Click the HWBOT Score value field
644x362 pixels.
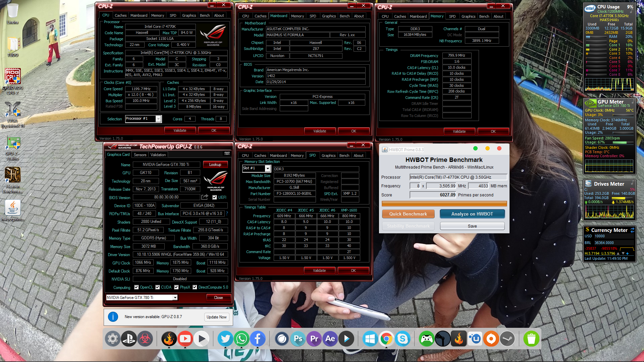pos(433,195)
